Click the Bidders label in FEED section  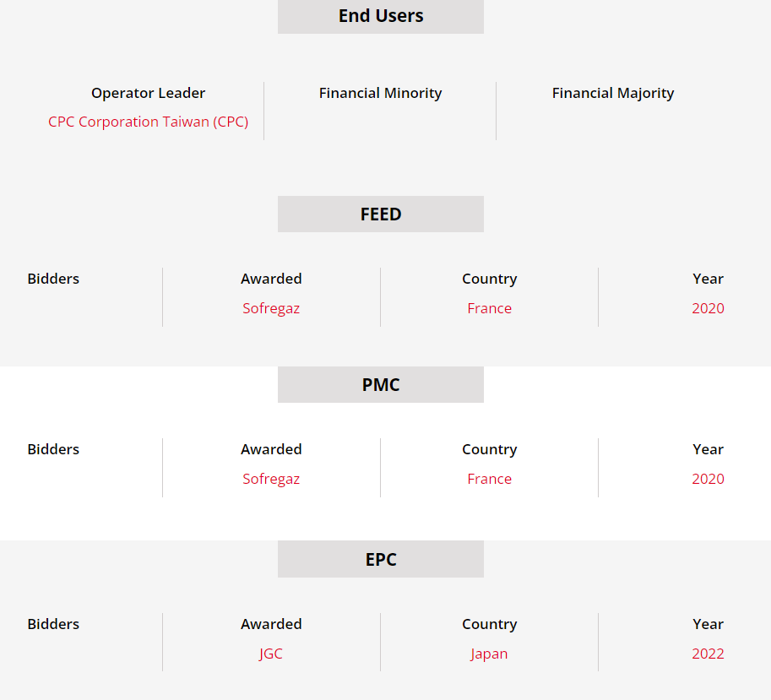(x=53, y=279)
